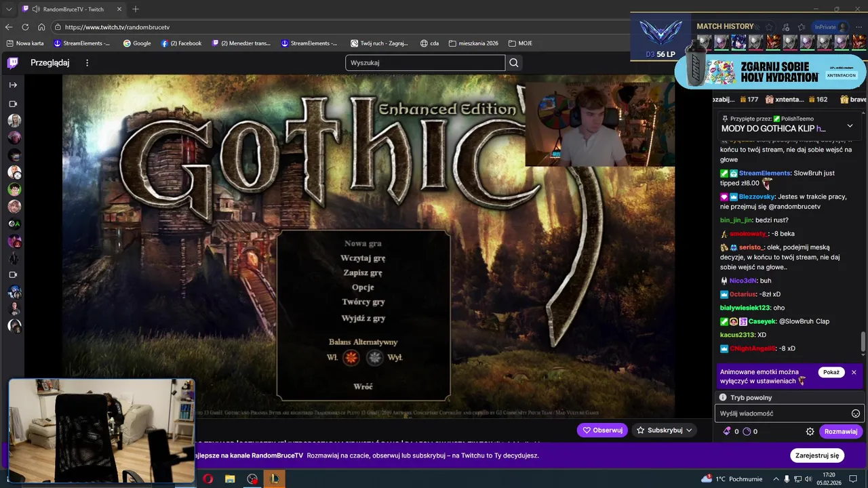
Task: Open the three-dot menu beside Przeglądaj
Action: click(x=87, y=63)
